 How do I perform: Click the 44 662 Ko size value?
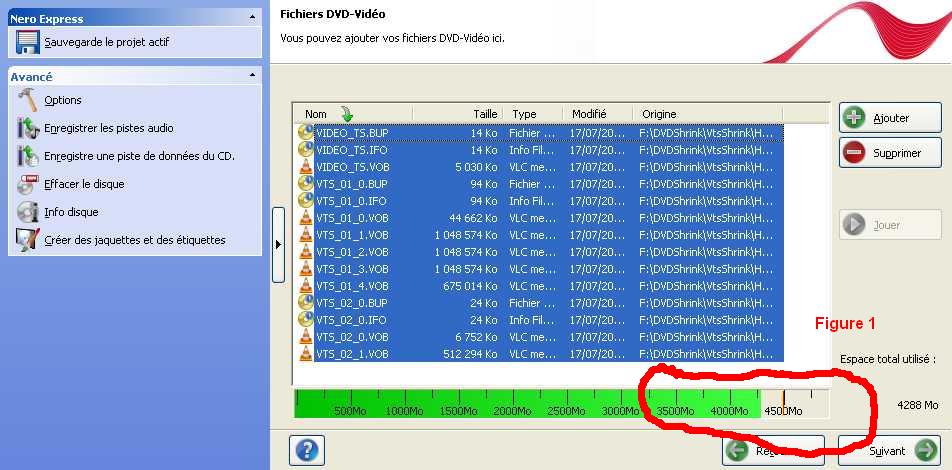pos(474,217)
